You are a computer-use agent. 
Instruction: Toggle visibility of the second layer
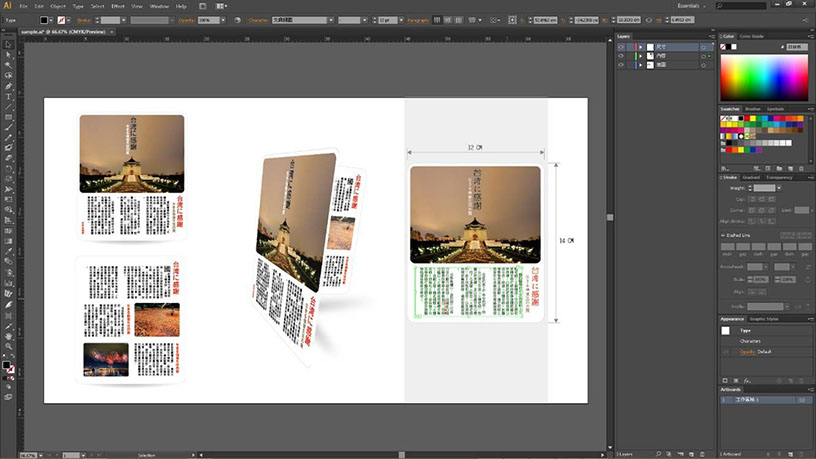click(x=621, y=55)
